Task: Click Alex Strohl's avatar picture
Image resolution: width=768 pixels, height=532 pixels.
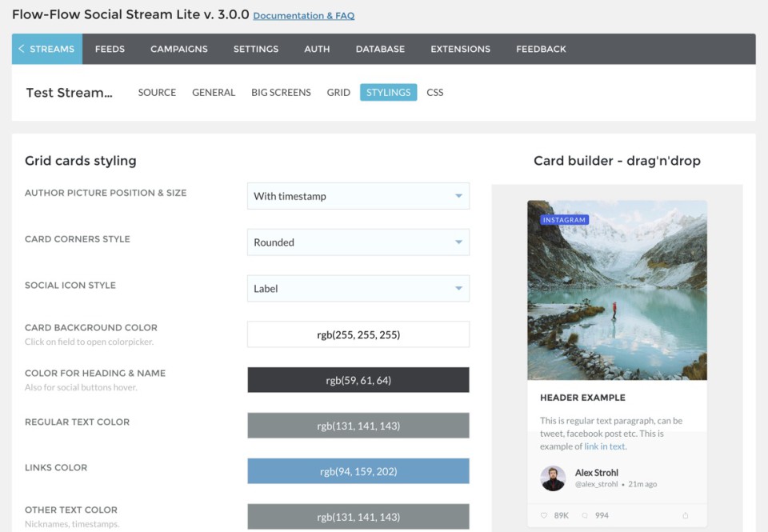Action: tap(553, 478)
